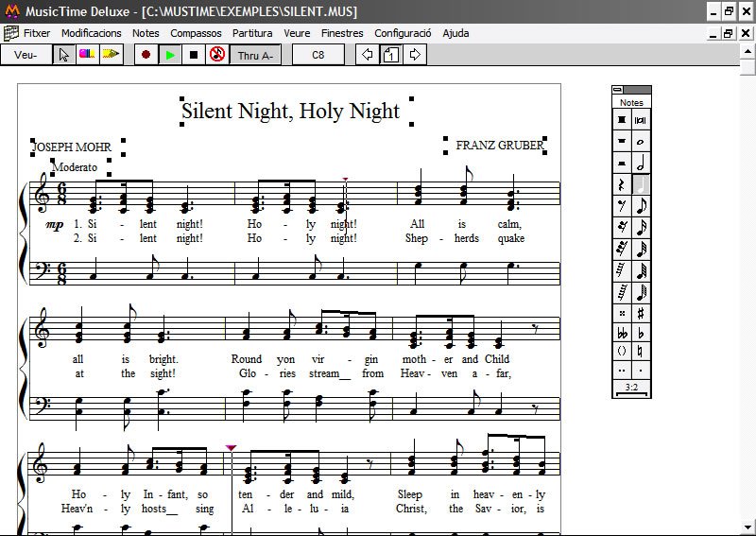Select the 32nd rest in Notes palette
Screen dimensions: 756x536
pos(622,249)
